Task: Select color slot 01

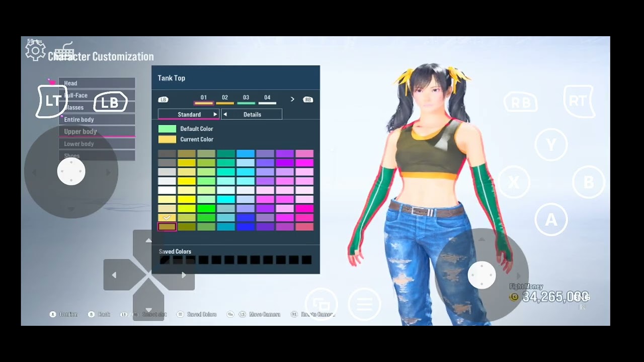Action: (x=204, y=99)
